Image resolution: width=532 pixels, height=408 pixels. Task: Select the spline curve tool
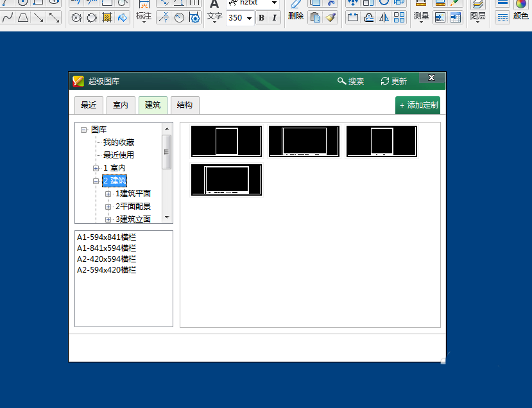coord(8,17)
